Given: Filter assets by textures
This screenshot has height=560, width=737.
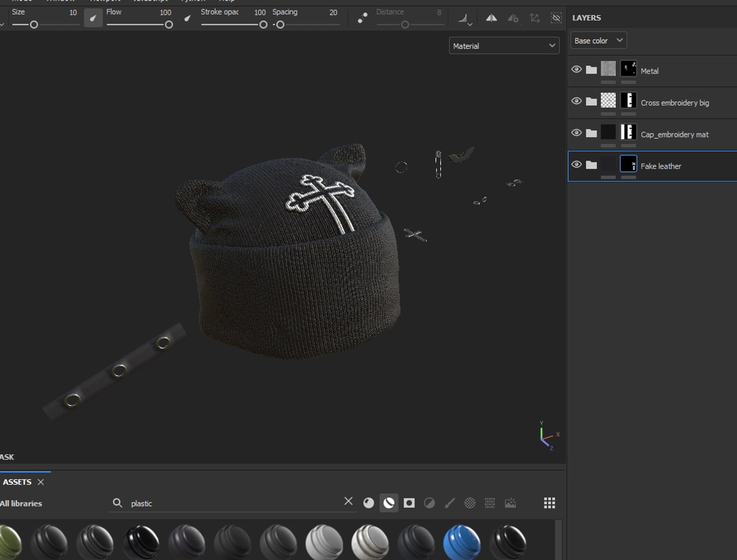Looking at the screenshot, I should click(490, 503).
